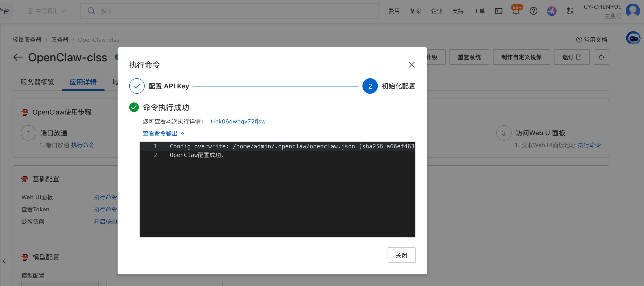Open the purple AI assistant icon
The image size is (644, 286).
[x=552, y=11]
